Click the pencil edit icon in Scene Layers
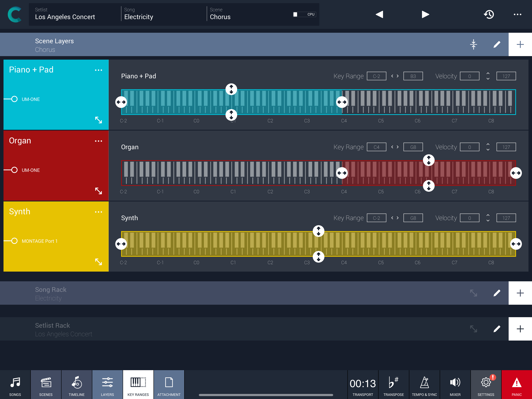Viewport: 532px width, 399px height. [497, 45]
